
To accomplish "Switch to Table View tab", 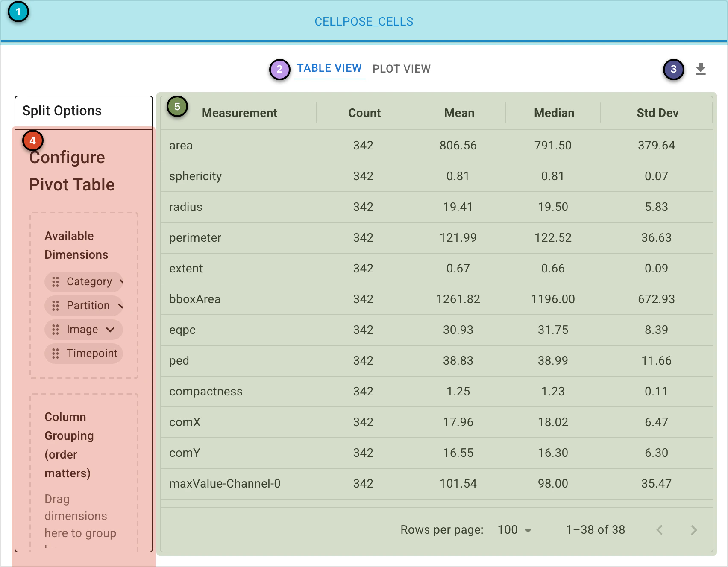I will (x=329, y=68).
